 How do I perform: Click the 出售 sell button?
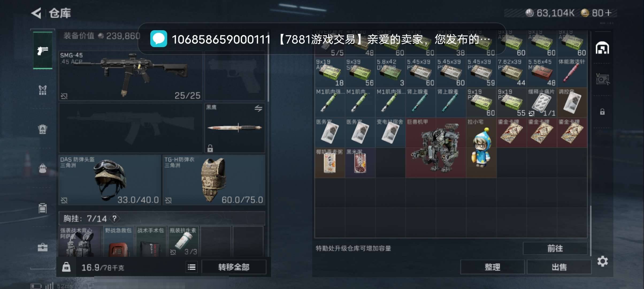[559, 267]
